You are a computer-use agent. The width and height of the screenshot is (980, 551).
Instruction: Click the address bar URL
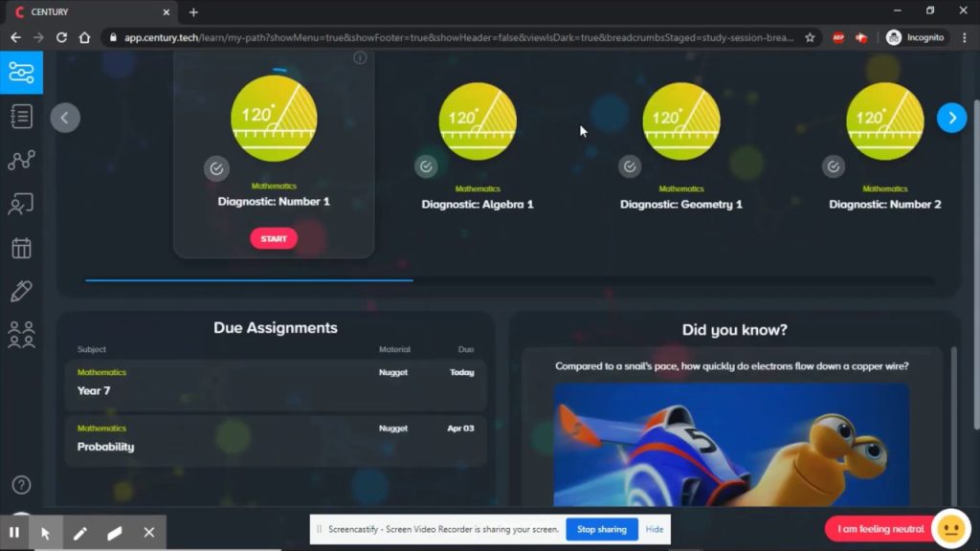click(458, 37)
